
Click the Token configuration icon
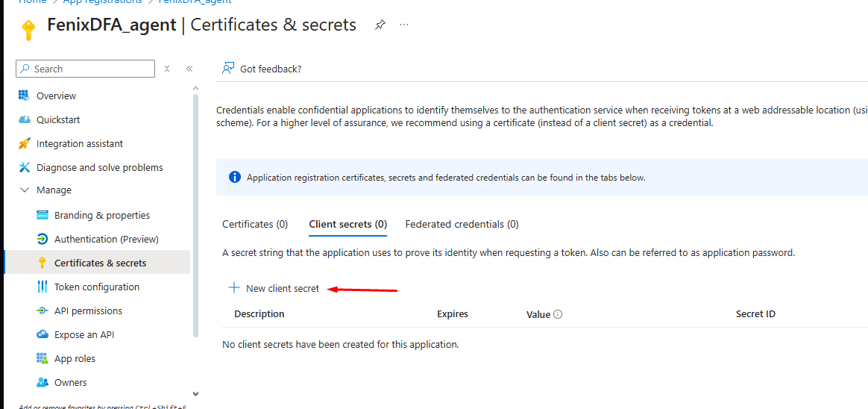[x=42, y=287]
